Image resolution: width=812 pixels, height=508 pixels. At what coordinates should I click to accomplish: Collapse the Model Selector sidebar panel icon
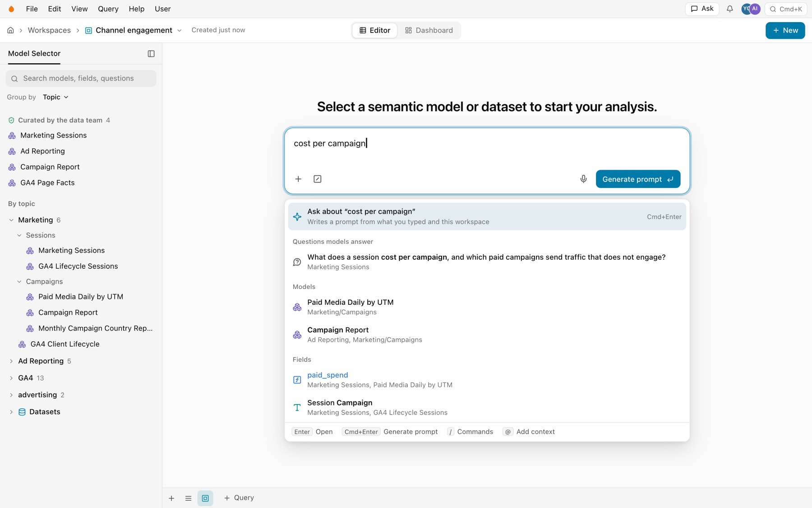click(x=151, y=54)
